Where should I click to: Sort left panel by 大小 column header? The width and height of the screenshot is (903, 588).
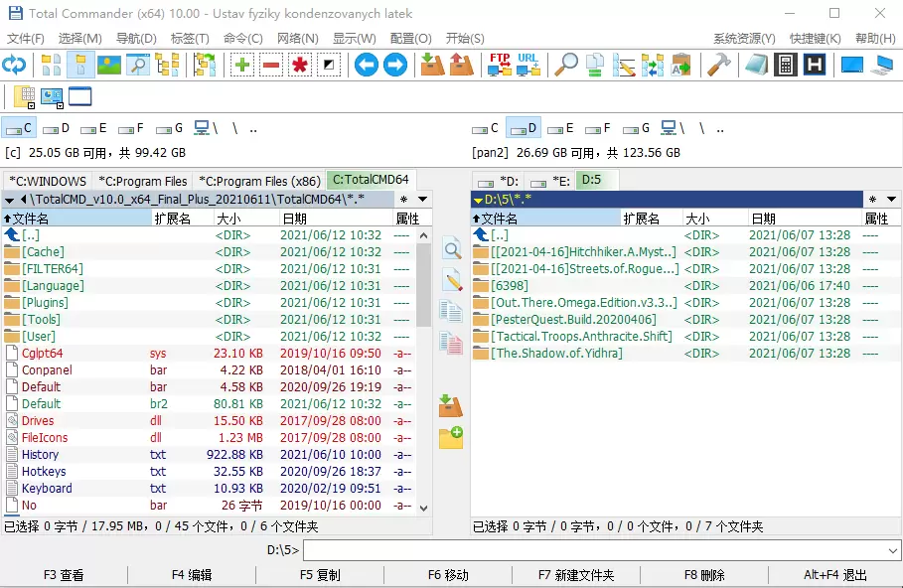pos(245,219)
